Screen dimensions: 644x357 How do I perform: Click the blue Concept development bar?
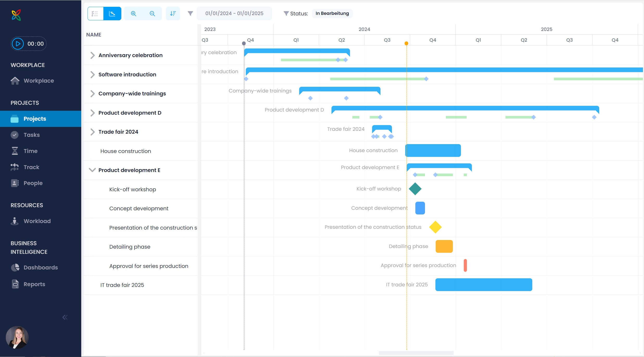pos(420,208)
